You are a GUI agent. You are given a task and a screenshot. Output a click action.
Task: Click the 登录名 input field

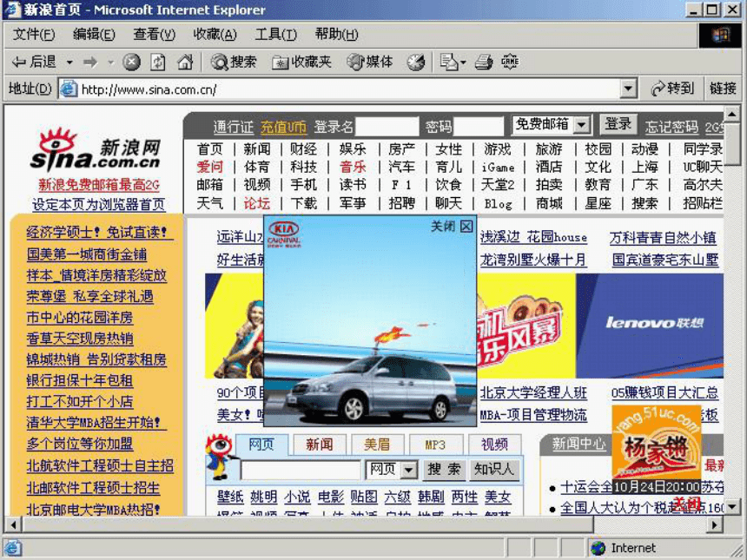click(387, 127)
